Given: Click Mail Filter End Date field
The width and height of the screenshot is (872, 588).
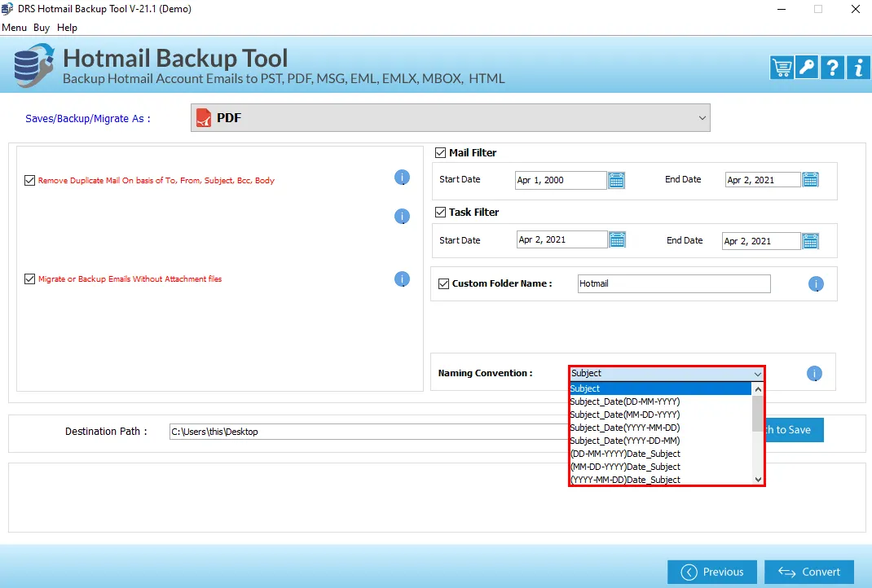Looking at the screenshot, I should [763, 179].
